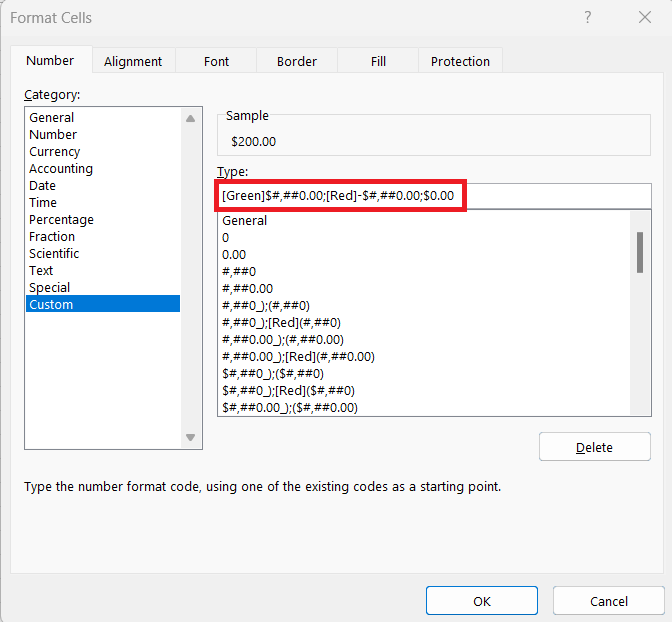Select format code #,##0.00_);(#,##0.00)

coord(424,340)
